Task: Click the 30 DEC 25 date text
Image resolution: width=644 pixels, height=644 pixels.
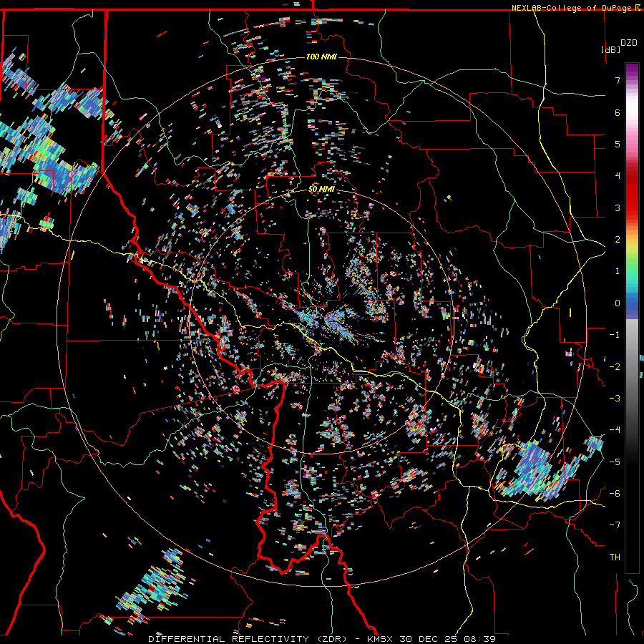Action: 429,639
